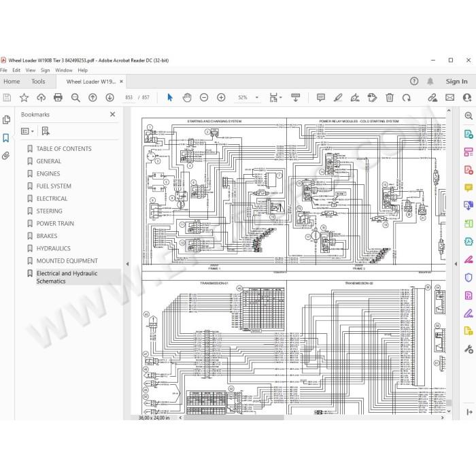Go to next page arrow
This screenshot has height=476, width=476.
tap(109, 97)
